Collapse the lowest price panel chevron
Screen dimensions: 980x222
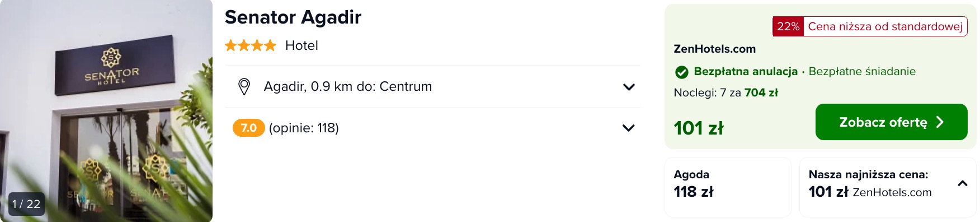[x=963, y=183]
